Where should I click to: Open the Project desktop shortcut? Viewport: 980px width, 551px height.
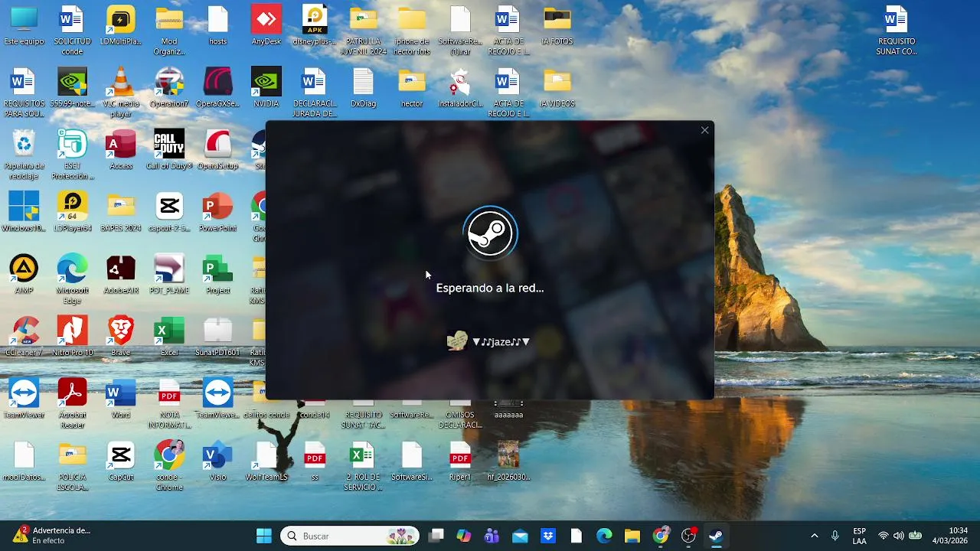[x=218, y=274]
